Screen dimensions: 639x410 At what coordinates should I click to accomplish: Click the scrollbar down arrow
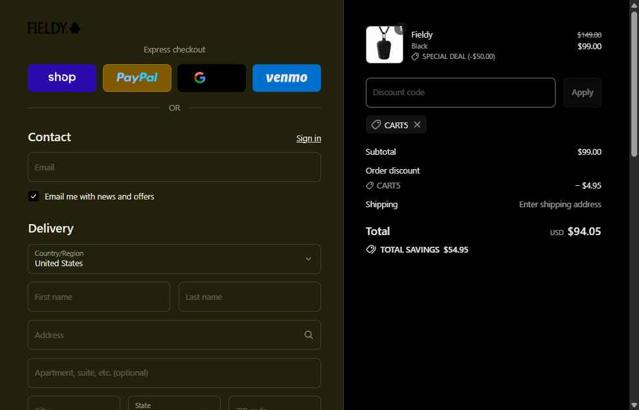coord(634,406)
